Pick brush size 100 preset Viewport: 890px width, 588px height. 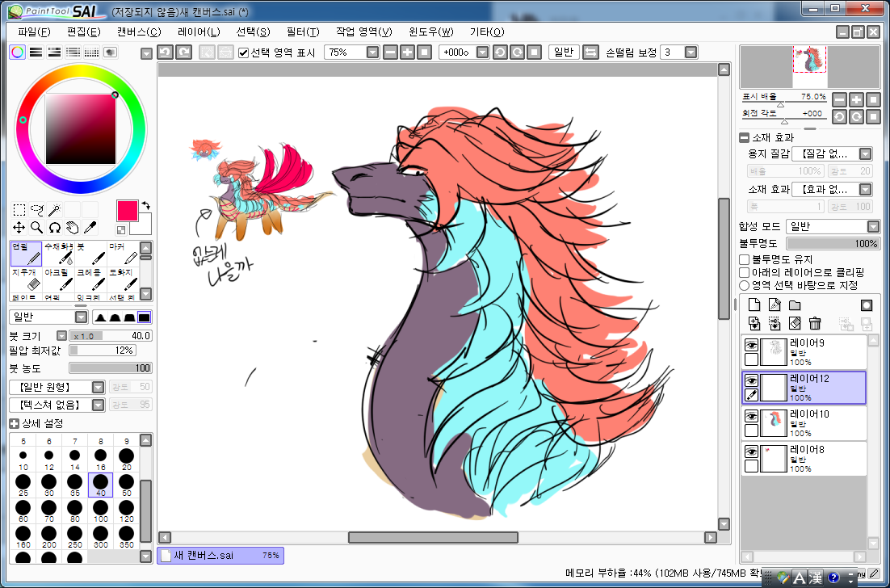coord(100,510)
